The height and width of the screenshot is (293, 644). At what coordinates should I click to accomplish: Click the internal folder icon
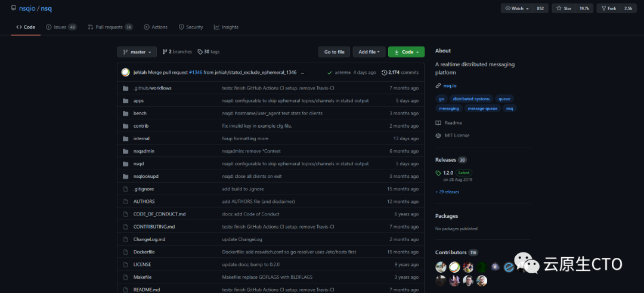click(126, 138)
